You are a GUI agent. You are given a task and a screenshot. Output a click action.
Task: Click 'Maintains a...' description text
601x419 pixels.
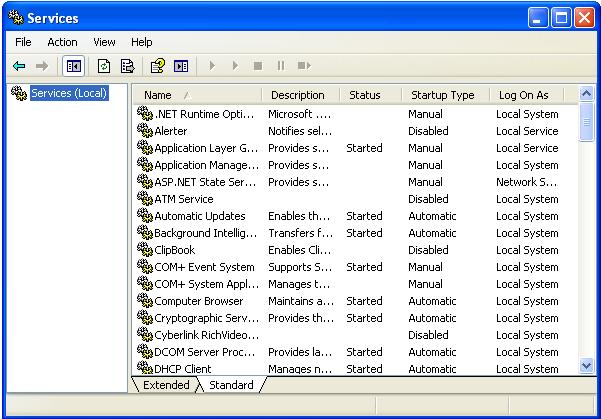pyautogui.click(x=301, y=301)
